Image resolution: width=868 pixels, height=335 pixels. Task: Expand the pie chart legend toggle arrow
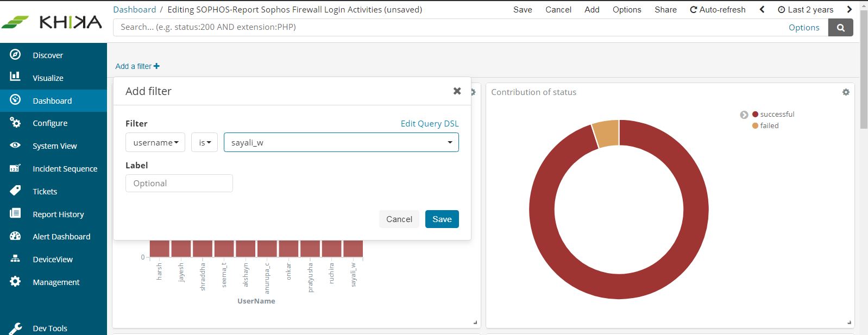click(x=744, y=115)
